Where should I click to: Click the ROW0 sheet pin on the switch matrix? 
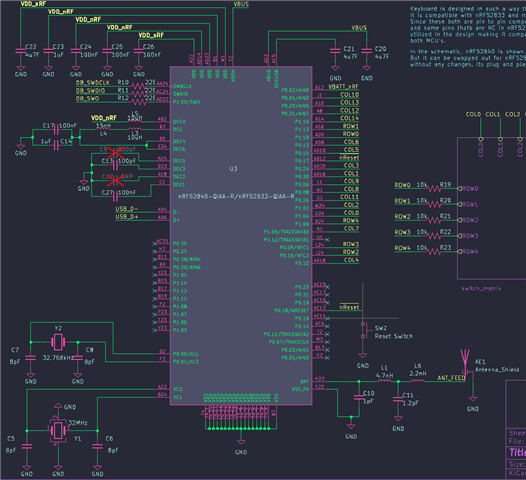click(x=468, y=189)
